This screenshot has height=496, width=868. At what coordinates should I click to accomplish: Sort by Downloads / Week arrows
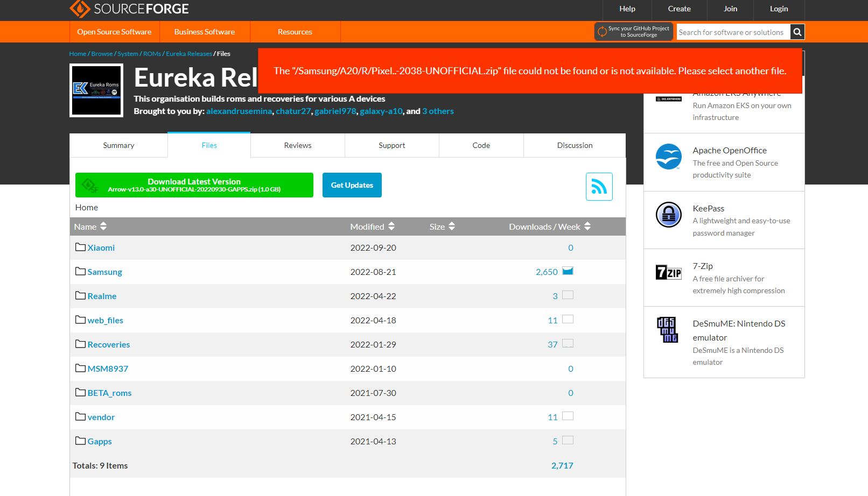pyautogui.click(x=587, y=226)
